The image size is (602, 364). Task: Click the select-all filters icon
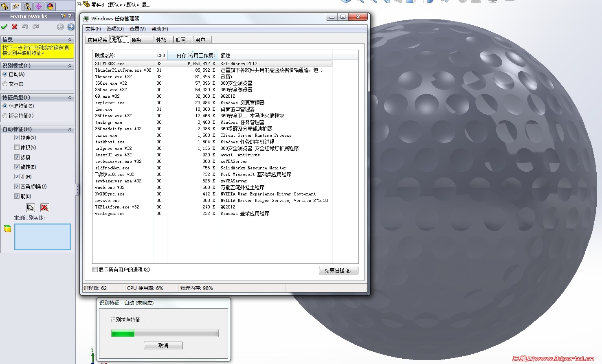tap(31, 208)
